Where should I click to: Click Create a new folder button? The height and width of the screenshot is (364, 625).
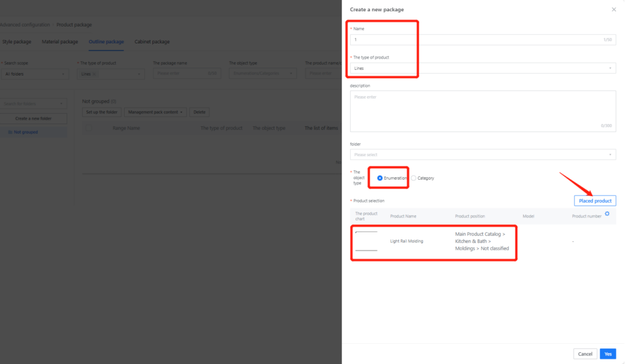coord(33,118)
